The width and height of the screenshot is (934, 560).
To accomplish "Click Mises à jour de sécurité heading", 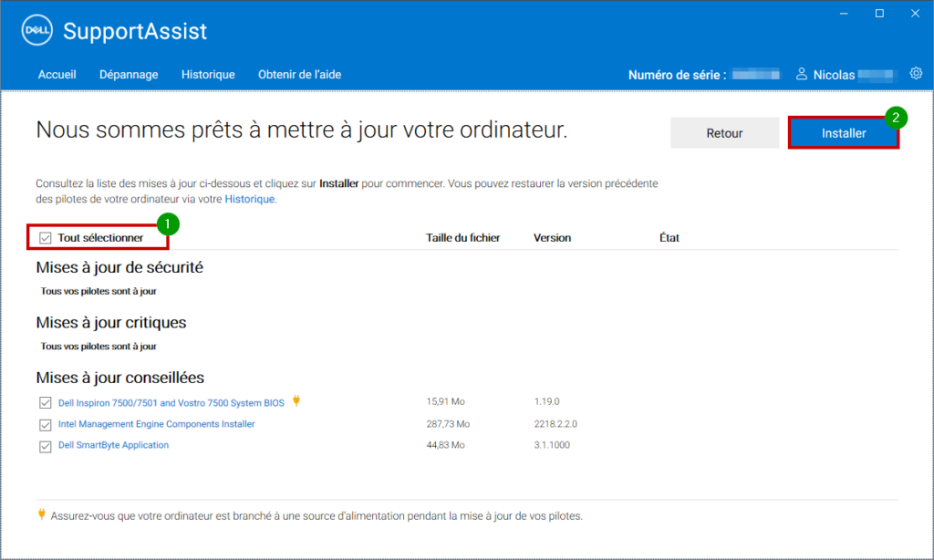I will (x=119, y=267).
